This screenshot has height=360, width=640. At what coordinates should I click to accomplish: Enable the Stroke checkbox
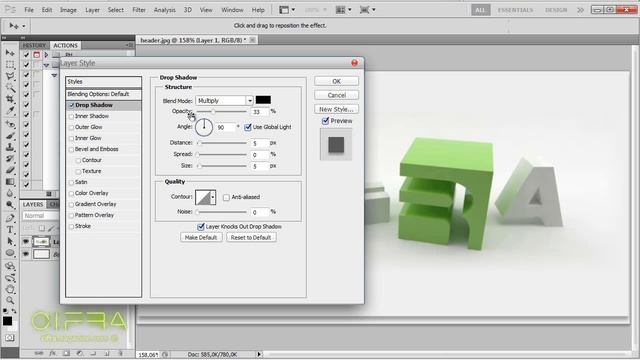(71, 227)
